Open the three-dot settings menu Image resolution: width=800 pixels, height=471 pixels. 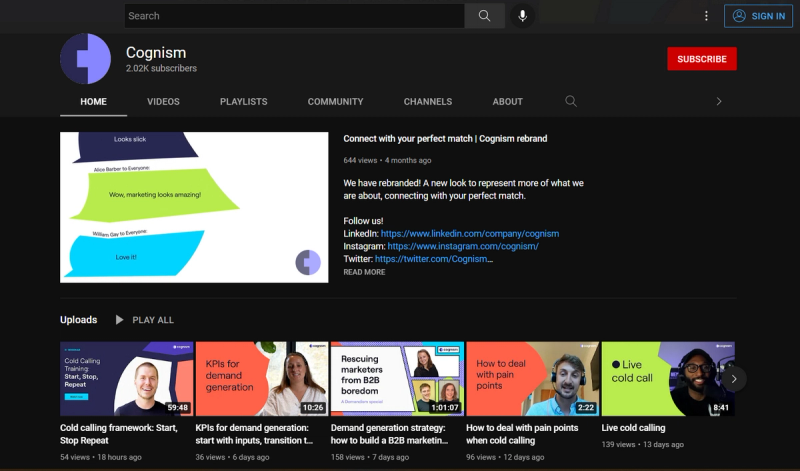pos(706,16)
